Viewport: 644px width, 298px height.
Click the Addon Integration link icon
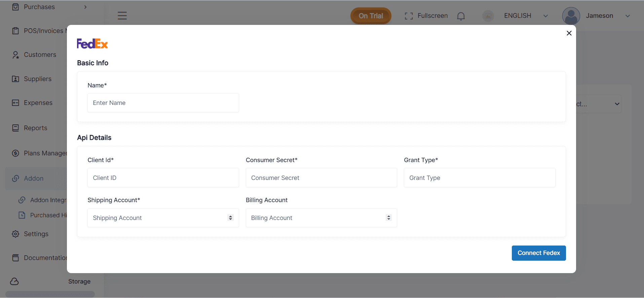click(22, 200)
